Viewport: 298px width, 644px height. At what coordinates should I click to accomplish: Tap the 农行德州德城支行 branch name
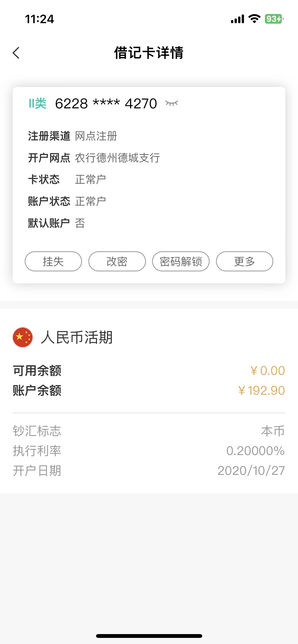click(x=117, y=158)
